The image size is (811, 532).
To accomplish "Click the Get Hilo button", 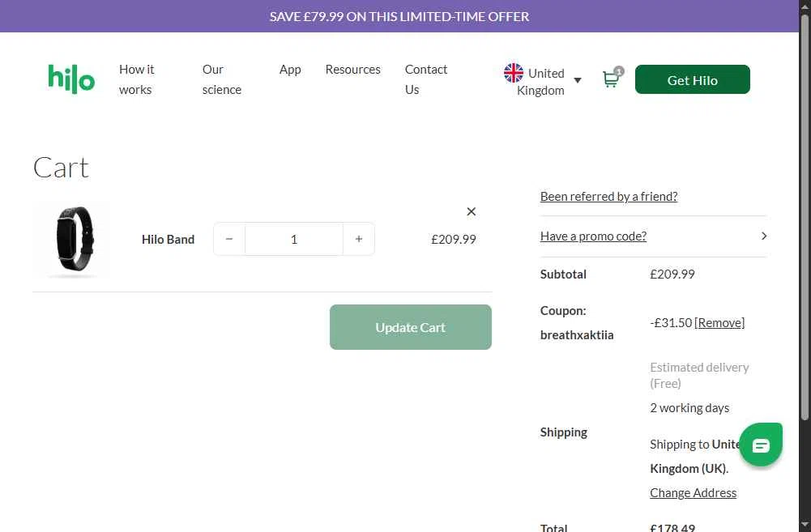I will pyautogui.click(x=692, y=79).
